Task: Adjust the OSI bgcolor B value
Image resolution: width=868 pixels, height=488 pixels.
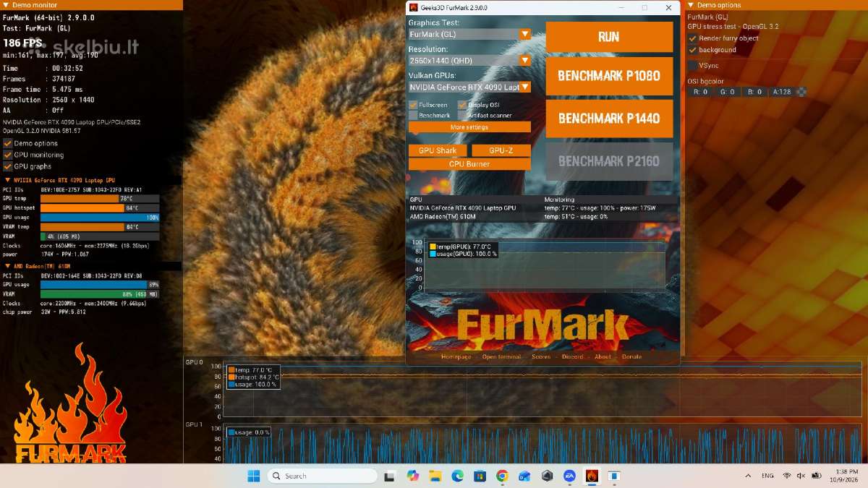Action: pyautogui.click(x=754, y=92)
